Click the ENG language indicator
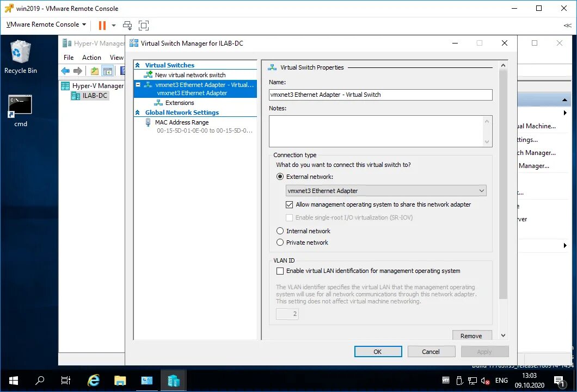The height and width of the screenshot is (392, 577). tap(501, 381)
